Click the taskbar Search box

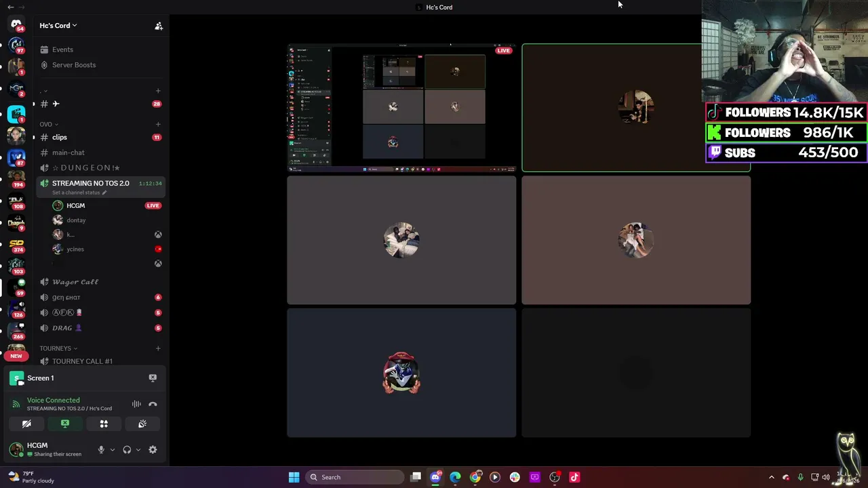point(353,477)
